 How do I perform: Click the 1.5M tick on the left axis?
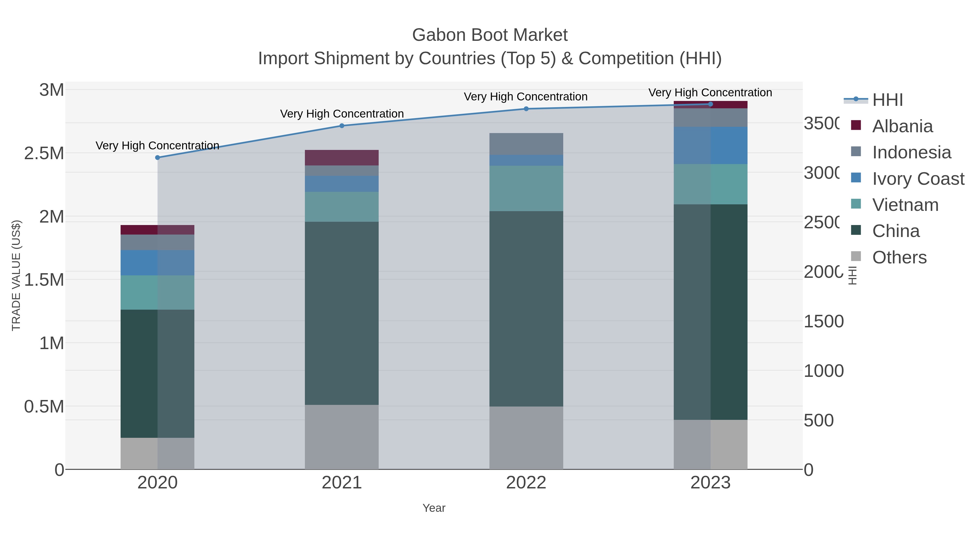44,280
